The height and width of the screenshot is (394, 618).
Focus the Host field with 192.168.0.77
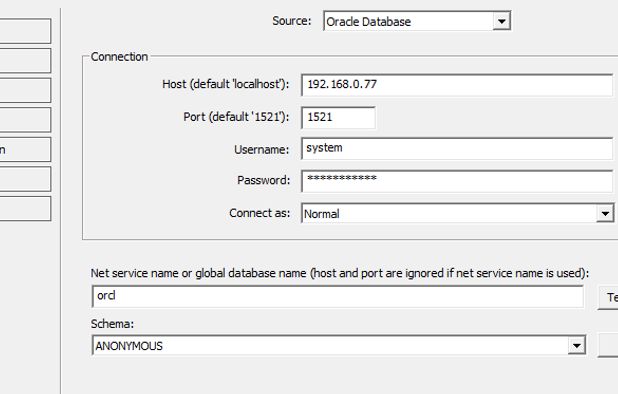click(457, 85)
